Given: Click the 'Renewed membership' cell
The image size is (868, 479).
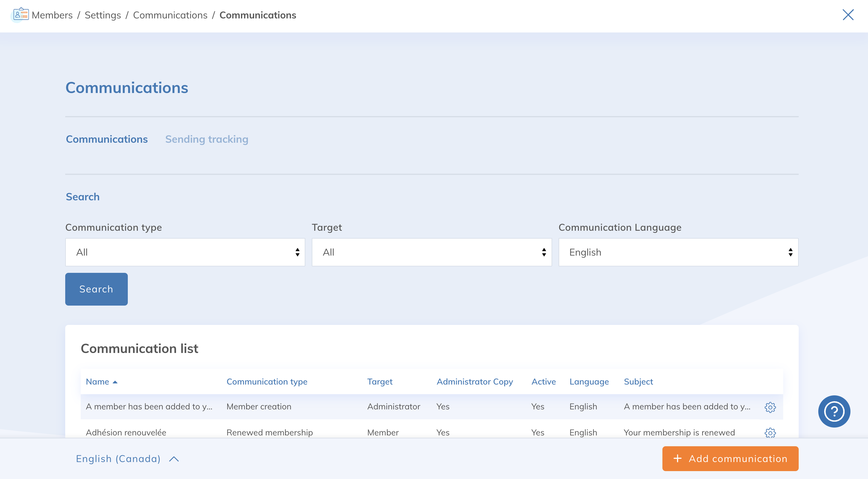Looking at the screenshot, I should tap(270, 433).
